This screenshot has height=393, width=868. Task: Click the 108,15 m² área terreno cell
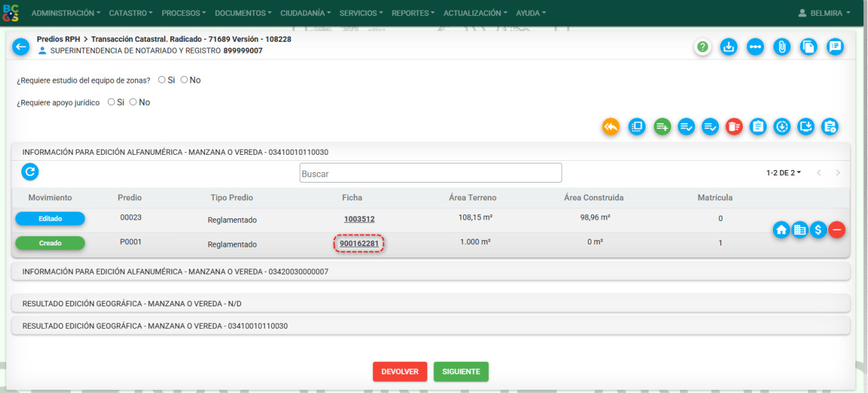[475, 217]
